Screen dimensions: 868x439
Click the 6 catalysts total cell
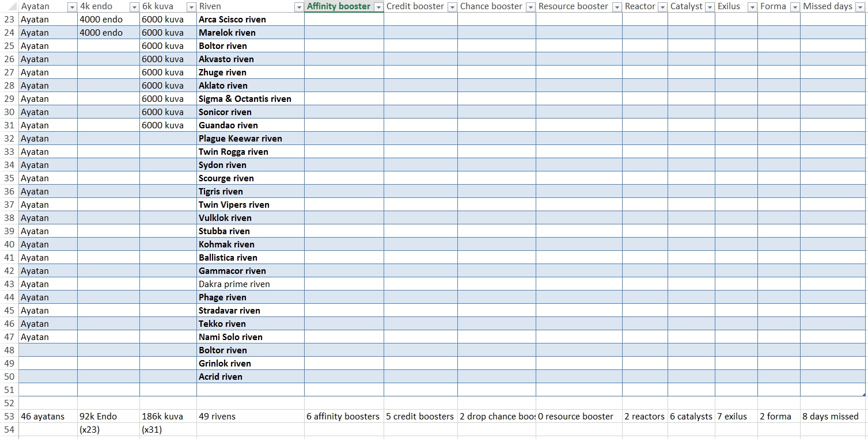[x=691, y=416]
